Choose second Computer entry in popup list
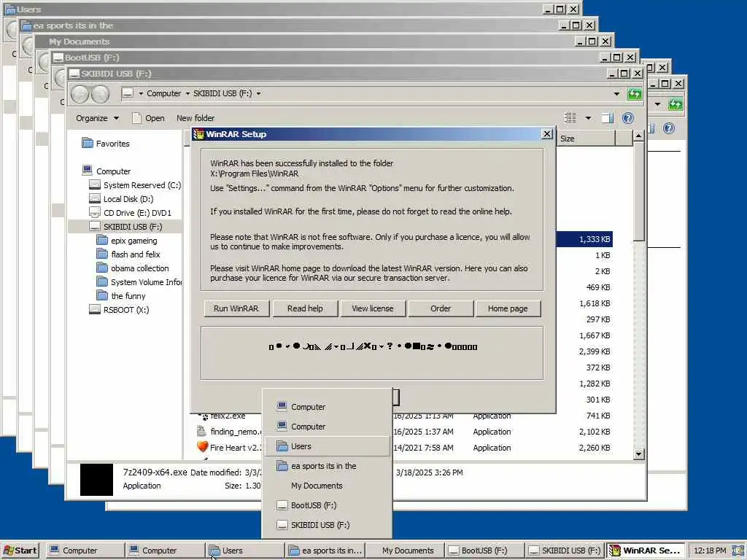This screenshot has width=747, height=560. coord(328,427)
